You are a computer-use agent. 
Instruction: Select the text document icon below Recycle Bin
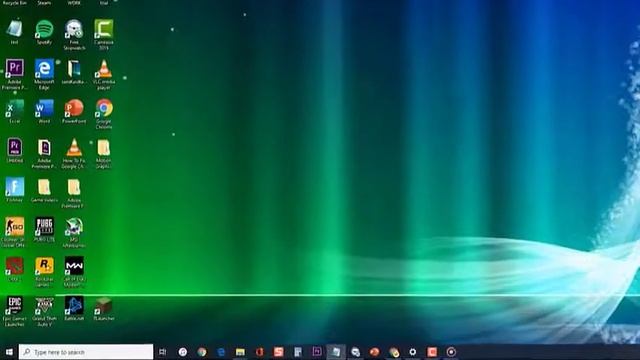pos(14,32)
